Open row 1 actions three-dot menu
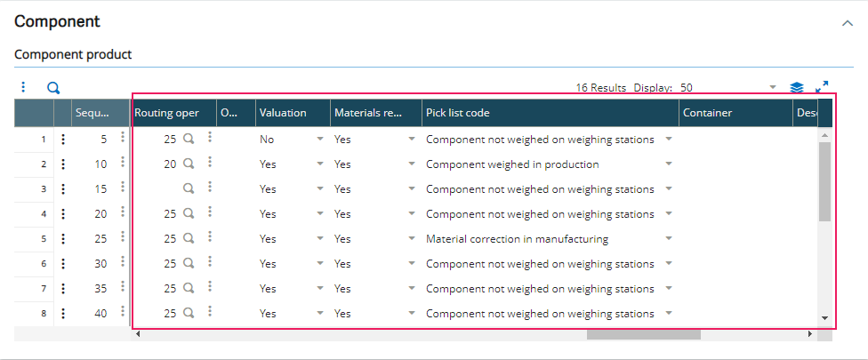 [x=63, y=140]
